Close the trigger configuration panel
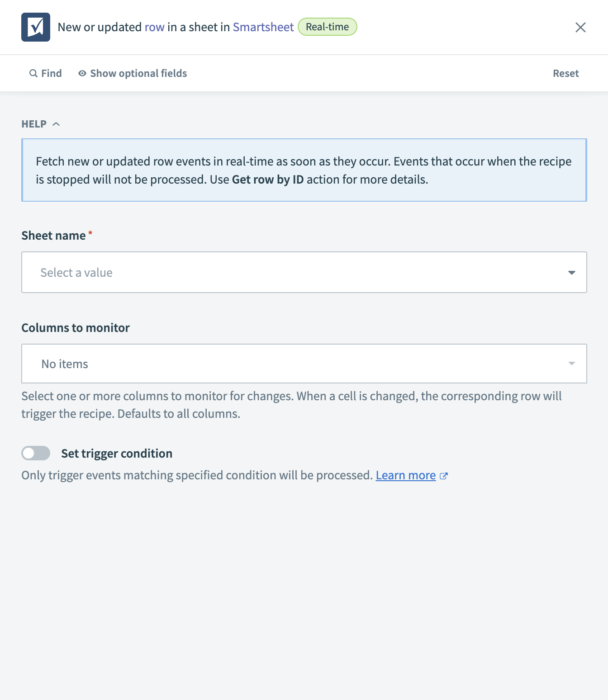The width and height of the screenshot is (608, 700). point(580,27)
